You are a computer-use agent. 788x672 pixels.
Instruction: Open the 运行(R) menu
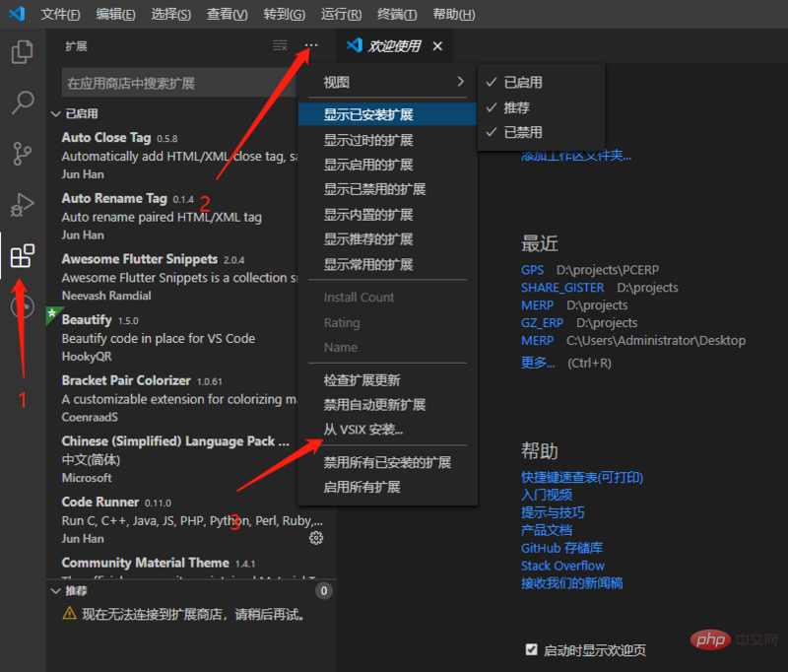click(x=341, y=14)
